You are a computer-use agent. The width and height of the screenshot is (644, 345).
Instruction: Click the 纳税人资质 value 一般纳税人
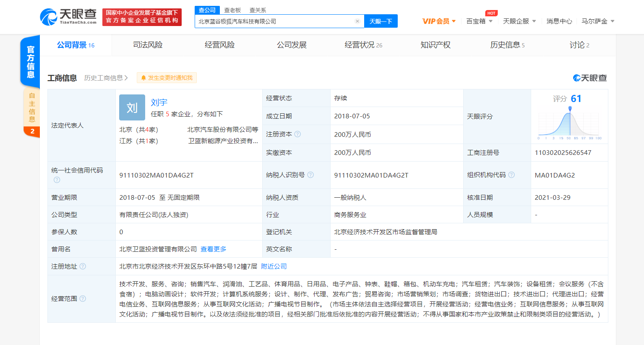tap(350, 198)
